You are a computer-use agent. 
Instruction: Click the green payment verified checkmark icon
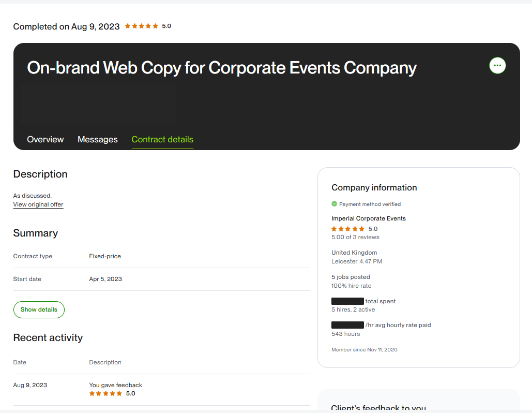tap(334, 204)
